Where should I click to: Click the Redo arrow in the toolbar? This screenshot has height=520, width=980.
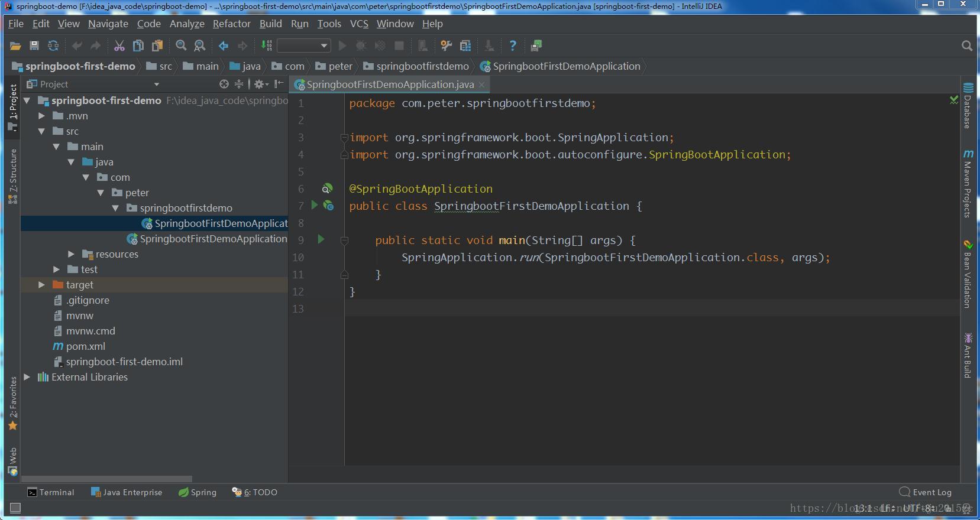click(96, 45)
